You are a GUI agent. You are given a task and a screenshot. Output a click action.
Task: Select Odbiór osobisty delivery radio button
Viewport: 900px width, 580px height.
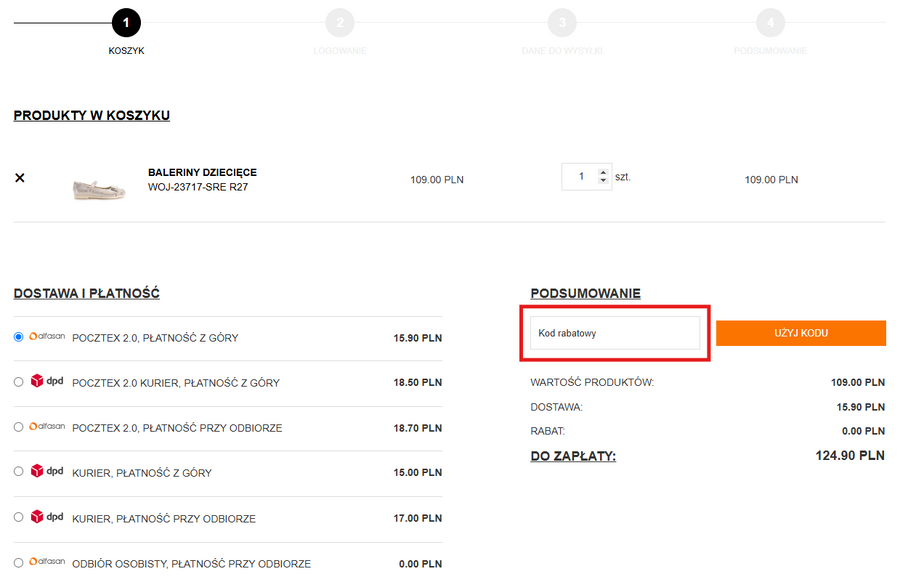pyautogui.click(x=18, y=563)
